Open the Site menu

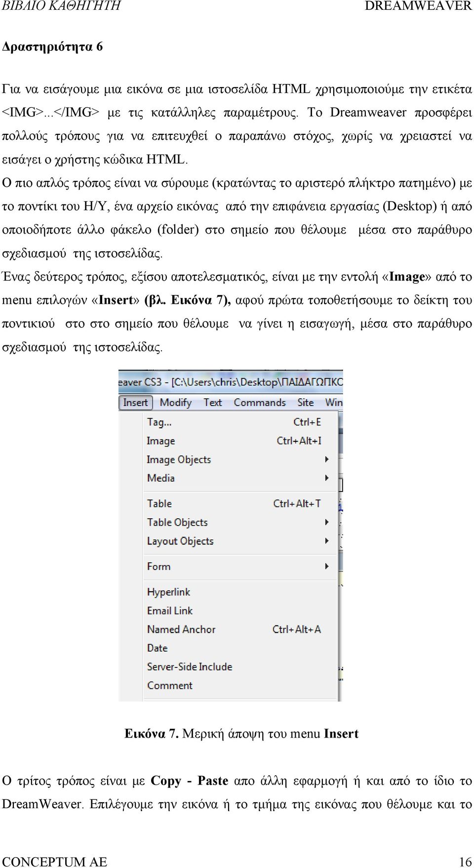[306, 403]
